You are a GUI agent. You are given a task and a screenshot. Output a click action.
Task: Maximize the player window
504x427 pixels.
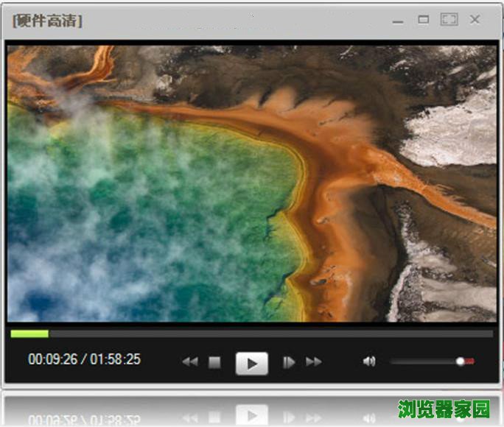pyautogui.click(x=424, y=20)
